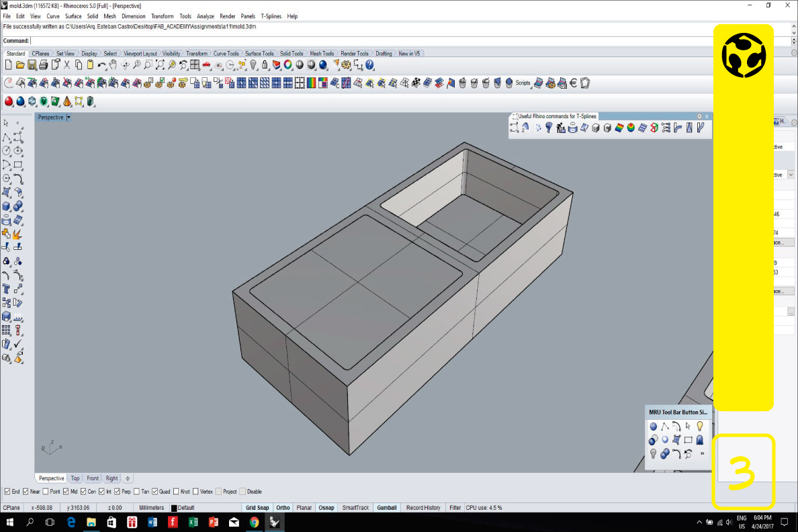Select the Text object tool

coord(7,289)
